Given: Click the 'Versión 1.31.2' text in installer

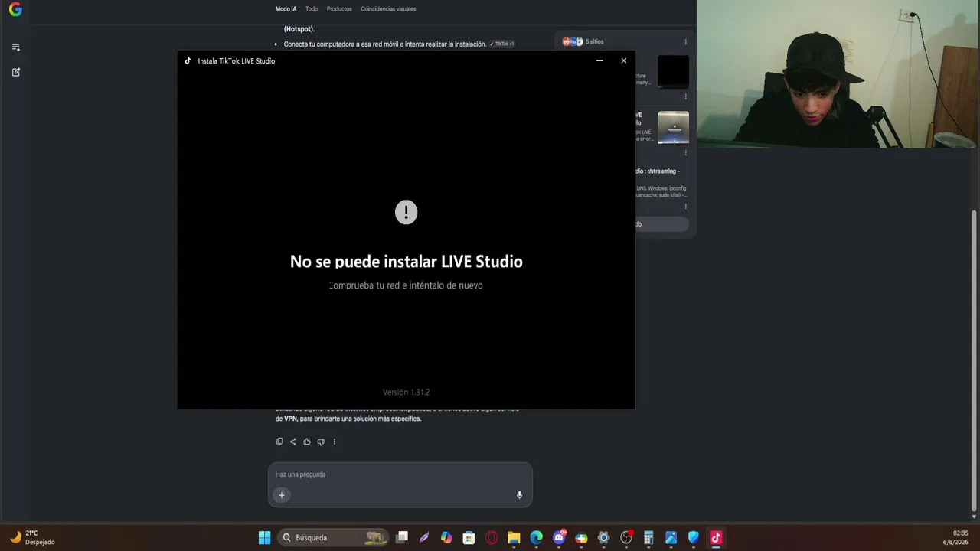Looking at the screenshot, I should (406, 392).
